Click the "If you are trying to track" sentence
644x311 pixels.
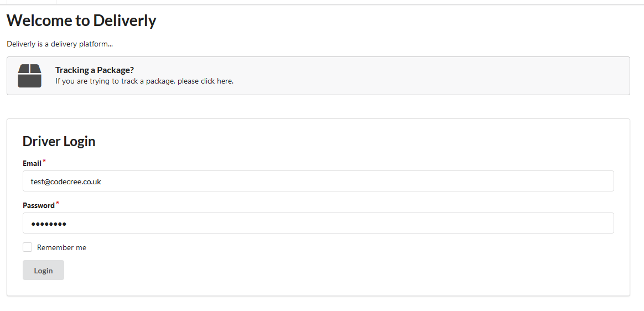[127, 81]
